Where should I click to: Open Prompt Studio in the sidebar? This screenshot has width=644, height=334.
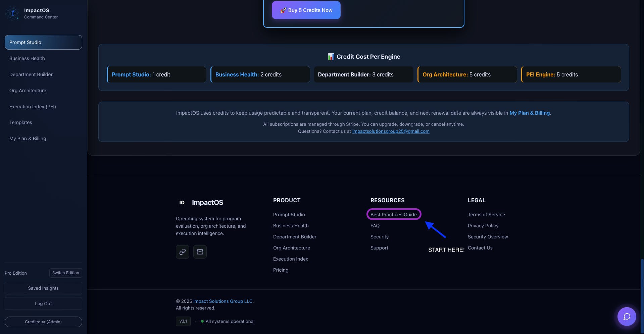click(43, 42)
